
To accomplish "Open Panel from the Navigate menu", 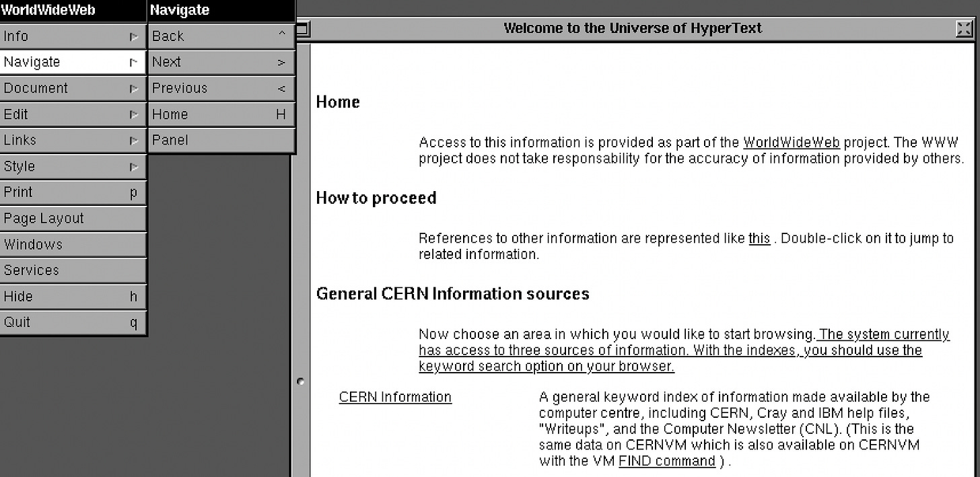I will (221, 140).
